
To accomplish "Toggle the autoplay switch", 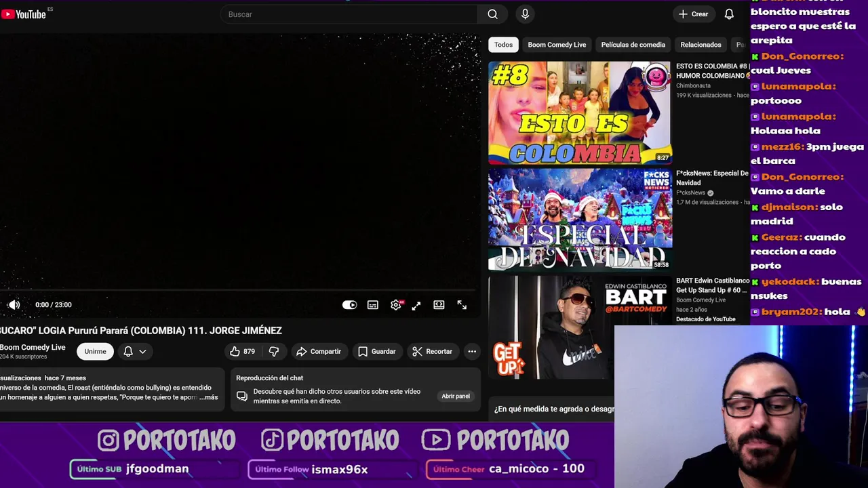I will [x=349, y=305].
